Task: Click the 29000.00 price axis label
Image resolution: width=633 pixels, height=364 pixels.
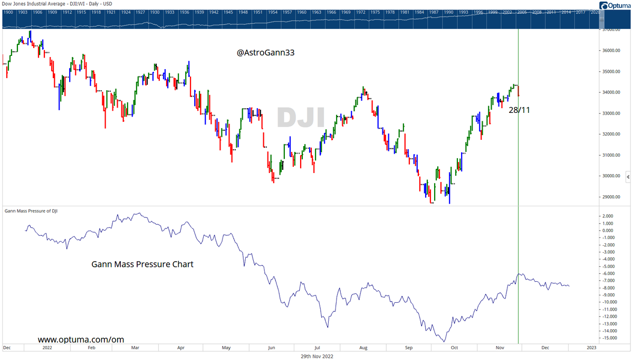Action: 612,197
